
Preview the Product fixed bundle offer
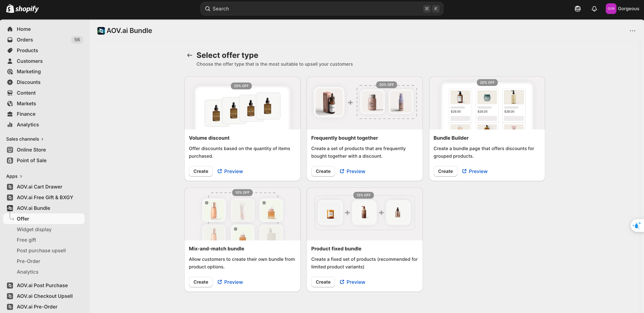352,282
